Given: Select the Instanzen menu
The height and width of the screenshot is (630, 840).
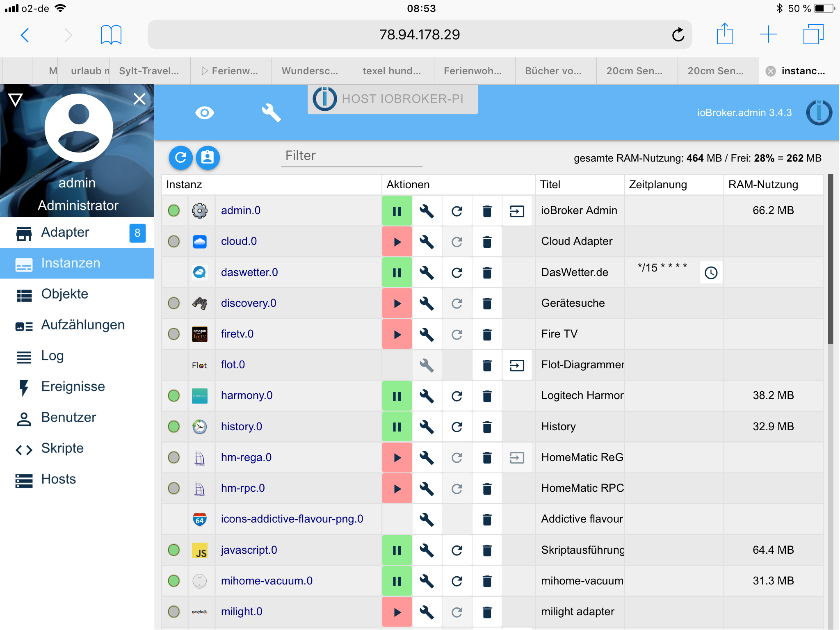Looking at the screenshot, I should (77, 263).
